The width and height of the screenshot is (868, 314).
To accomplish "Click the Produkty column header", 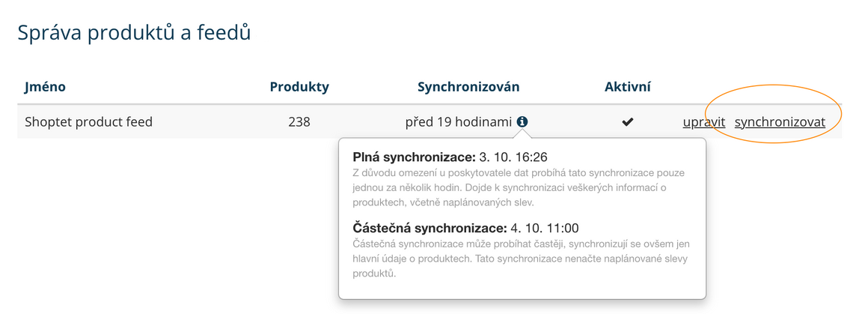I will [299, 87].
